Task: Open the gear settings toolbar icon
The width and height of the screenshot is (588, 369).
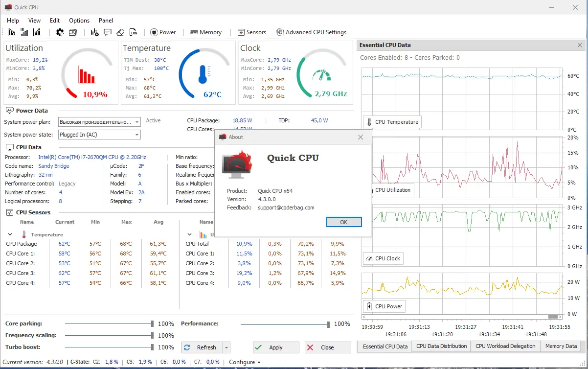Action: pos(60,32)
